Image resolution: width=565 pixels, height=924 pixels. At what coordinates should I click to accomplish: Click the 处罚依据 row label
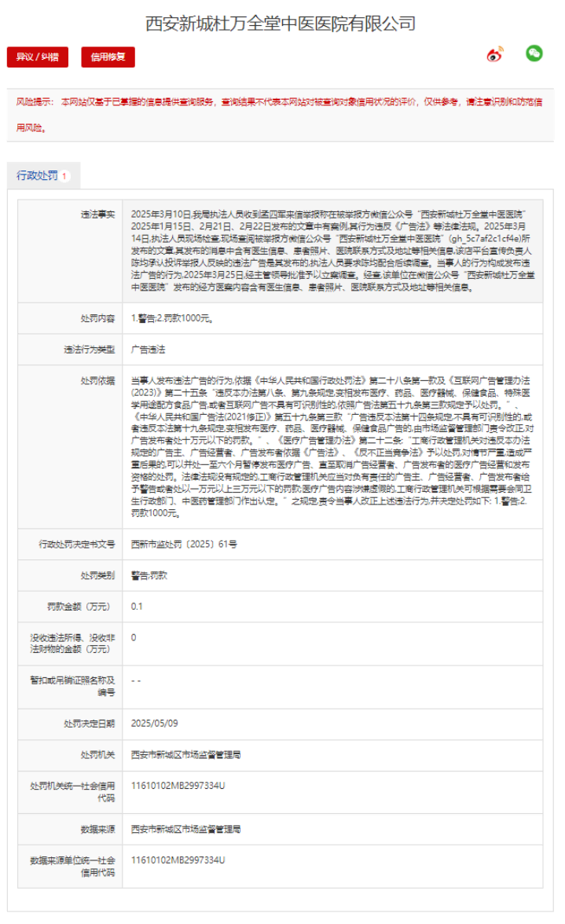97,380
